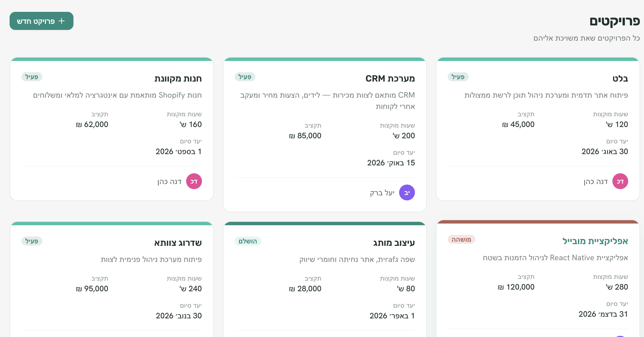Click the דכ avatar on the בלט card
The height and width of the screenshot is (337, 644).
pos(620,181)
